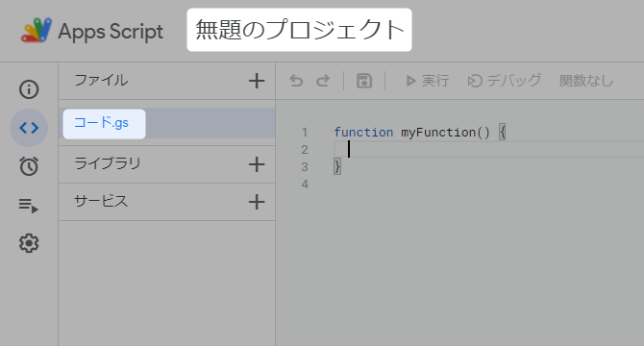Add a new file with plus icon
This screenshot has width=644, height=346.
pos(257,81)
